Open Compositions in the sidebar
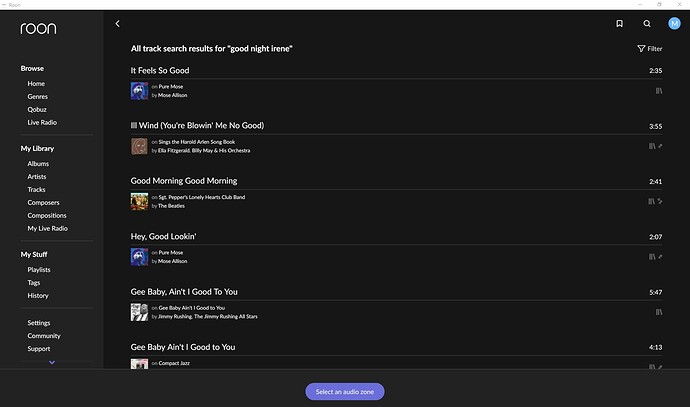Image resolution: width=690 pixels, height=407 pixels. [47, 216]
